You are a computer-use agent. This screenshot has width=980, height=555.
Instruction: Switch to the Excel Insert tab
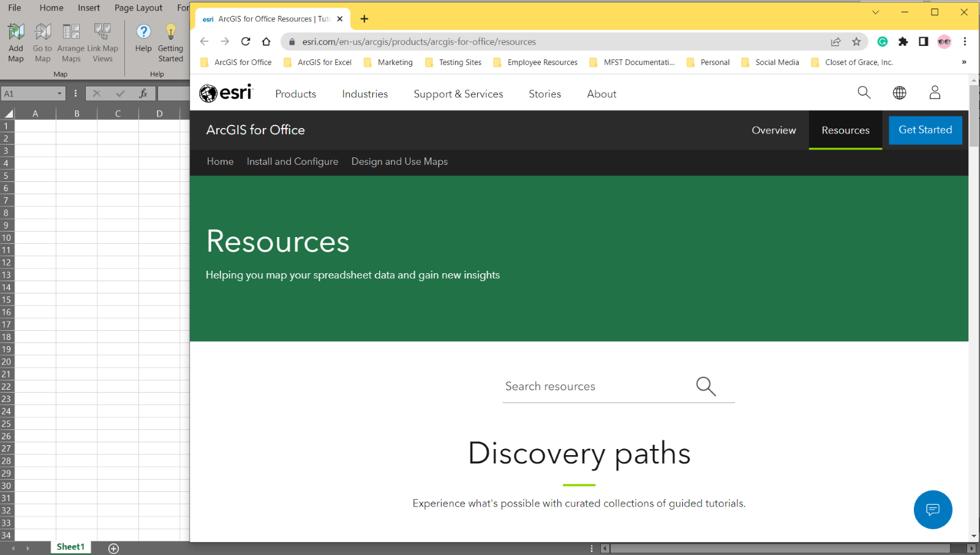coord(89,8)
